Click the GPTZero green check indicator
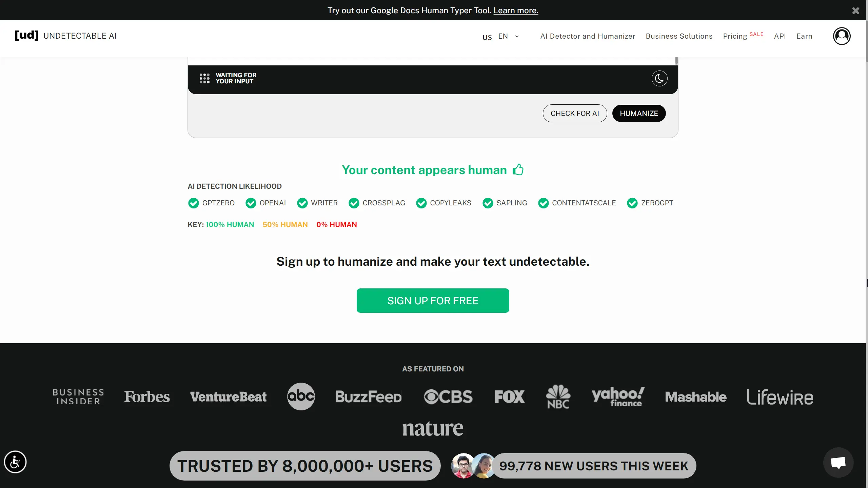 tap(194, 203)
